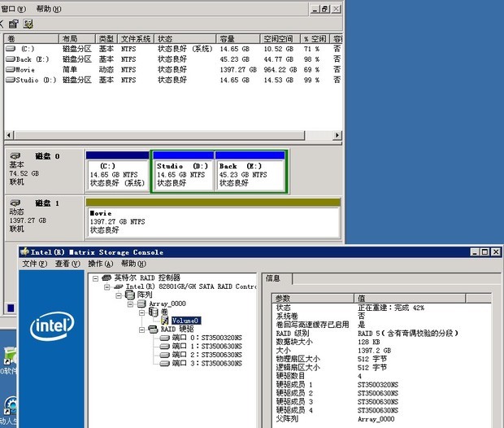The height and width of the screenshot is (428, 504).
Task: Collapse the Intel 82801GR/GH SATA RAID controller node
Action: (106, 286)
